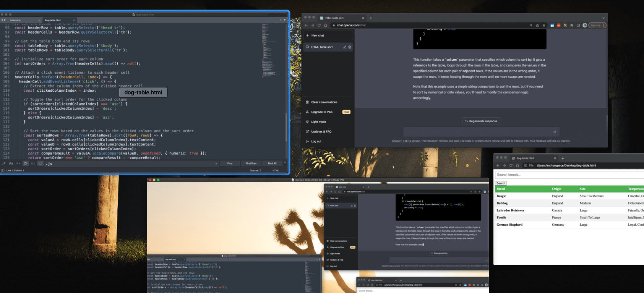Go back in the ChatGPT browser window
Image resolution: width=644 pixels, height=293 pixels.
coord(306,25)
